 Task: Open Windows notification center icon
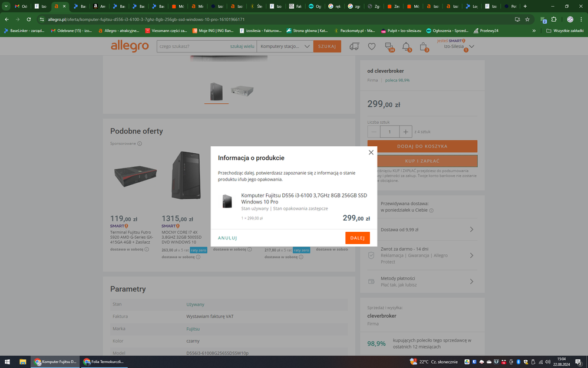pyautogui.click(x=579, y=362)
